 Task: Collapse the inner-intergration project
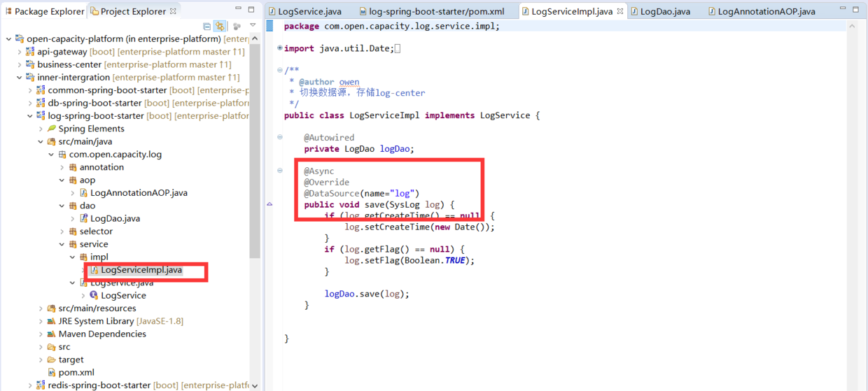click(19, 78)
